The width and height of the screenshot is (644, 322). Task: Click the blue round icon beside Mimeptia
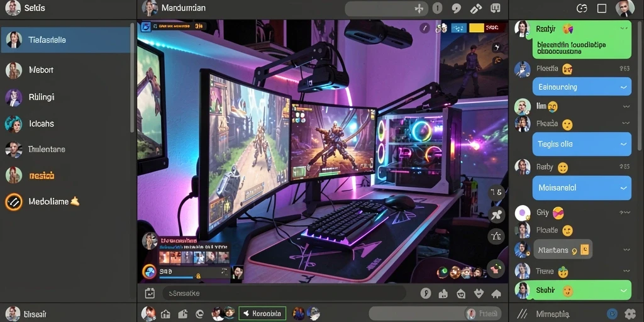612,314
